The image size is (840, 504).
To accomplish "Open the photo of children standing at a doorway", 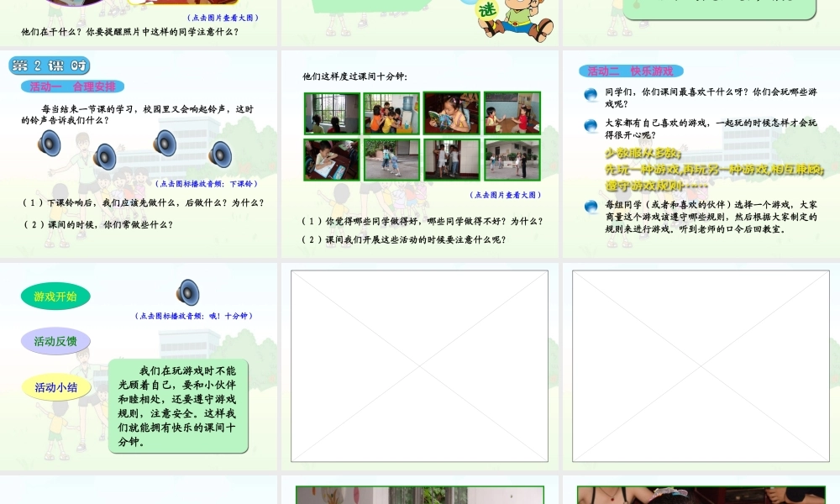I will pos(452,160).
